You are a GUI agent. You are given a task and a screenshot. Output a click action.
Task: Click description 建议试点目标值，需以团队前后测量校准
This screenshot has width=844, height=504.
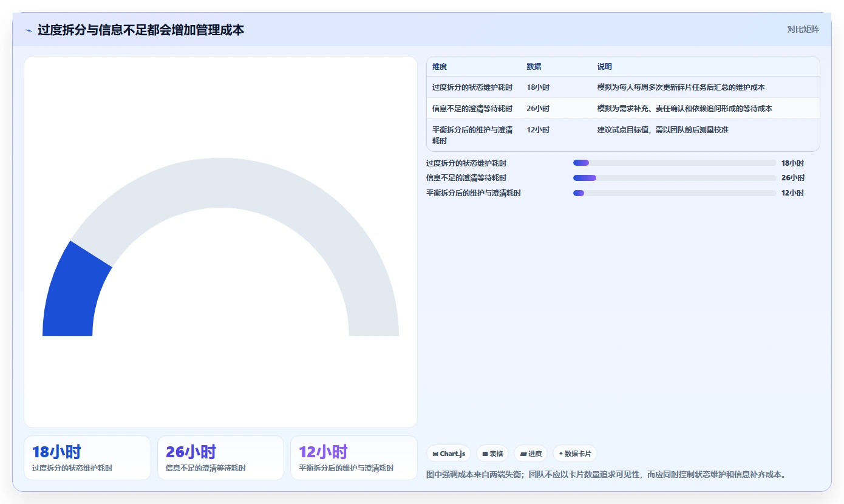coord(663,130)
